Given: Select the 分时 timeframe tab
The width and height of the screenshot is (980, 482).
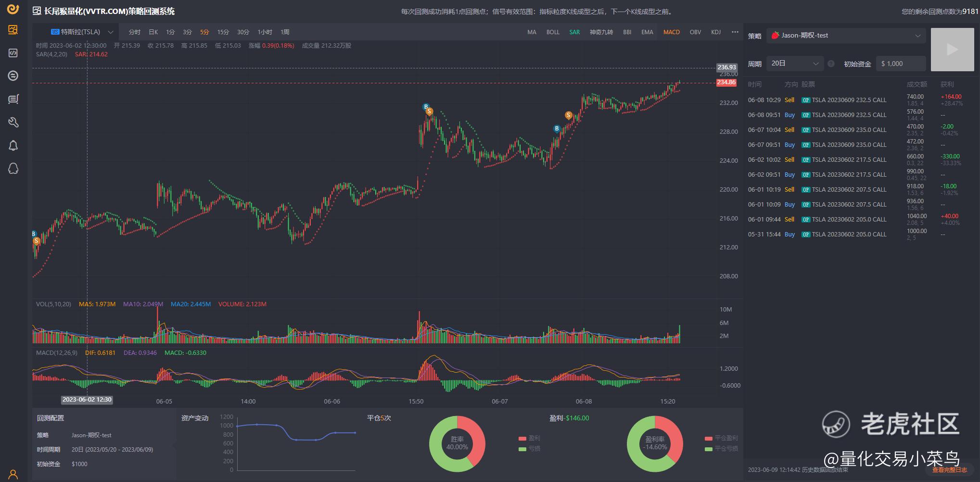Looking at the screenshot, I should [x=135, y=32].
